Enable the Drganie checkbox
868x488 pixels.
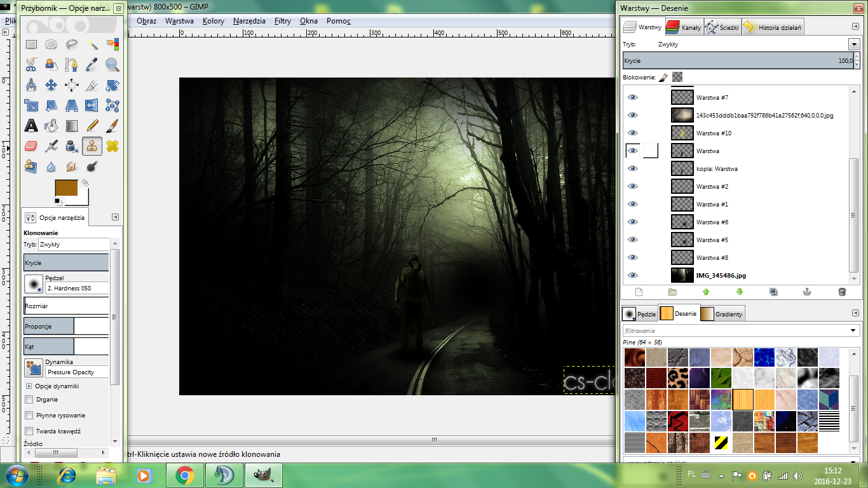[x=29, y=400]
